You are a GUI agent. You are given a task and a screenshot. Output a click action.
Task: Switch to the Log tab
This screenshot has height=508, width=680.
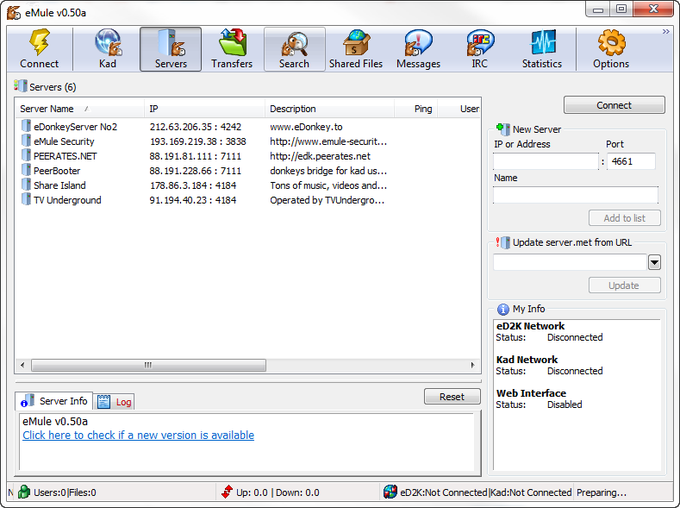click(x=114, y=402)
